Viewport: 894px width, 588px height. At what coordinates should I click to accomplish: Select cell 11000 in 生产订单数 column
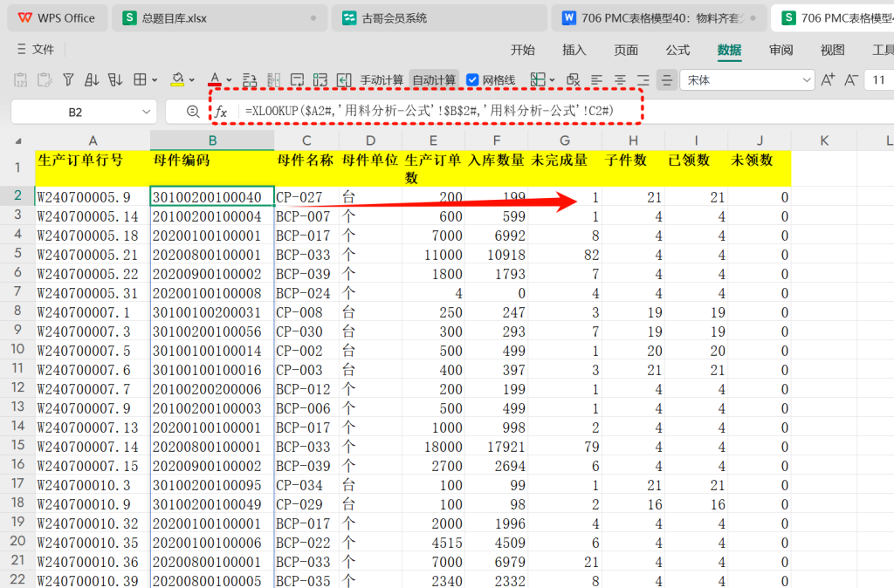pyautogui.click(x=433, y=255)
